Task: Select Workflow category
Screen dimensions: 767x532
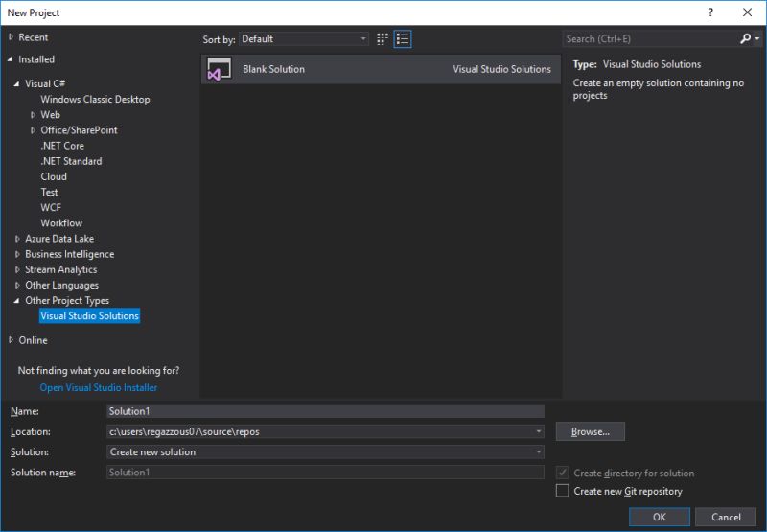Action: pyautogui.click(x=61, y=223)
